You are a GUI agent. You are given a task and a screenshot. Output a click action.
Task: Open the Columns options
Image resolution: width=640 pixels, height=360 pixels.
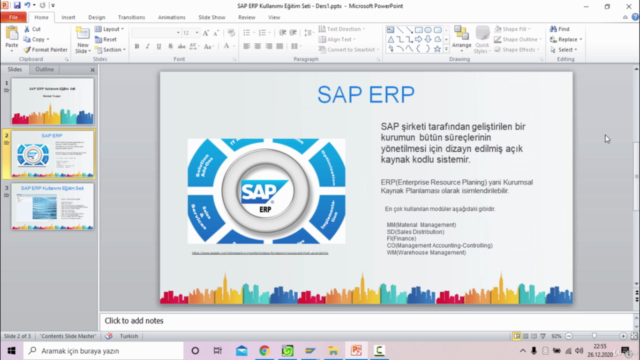point(296,47)
